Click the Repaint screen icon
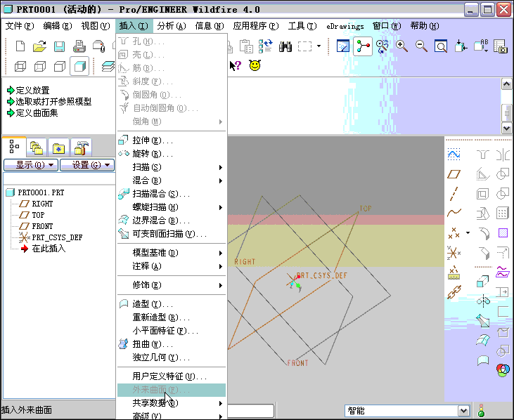The width and height of the screenshot is (514, 420). (343, 46)
